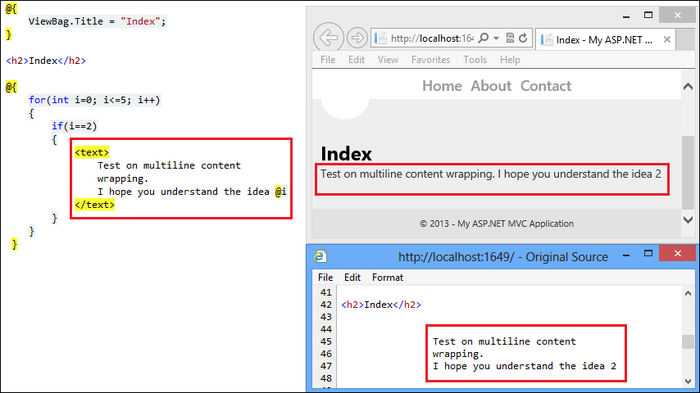Go forward with the browser Forward arrow

357,38
